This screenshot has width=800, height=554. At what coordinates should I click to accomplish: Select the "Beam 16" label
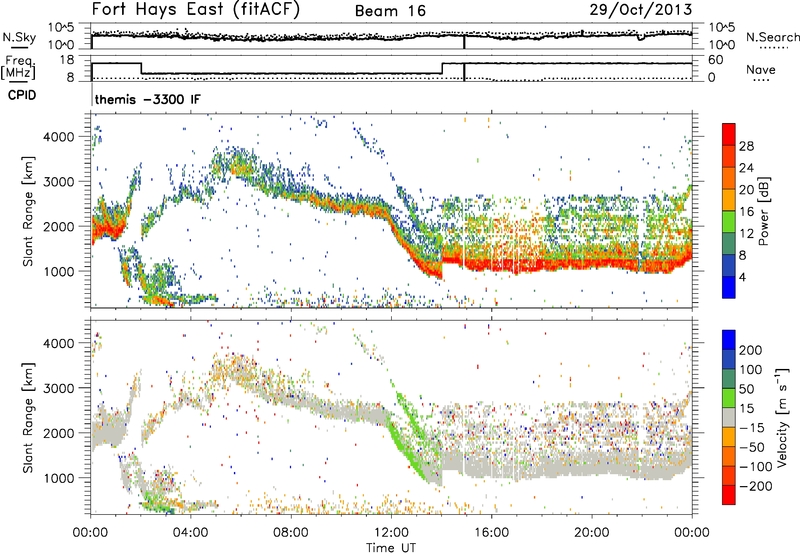pos(390,11)
